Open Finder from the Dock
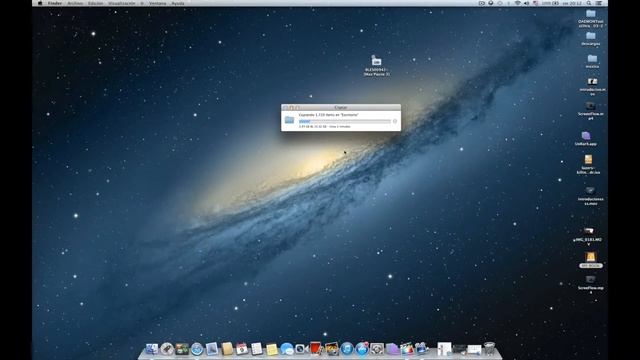 151,349
